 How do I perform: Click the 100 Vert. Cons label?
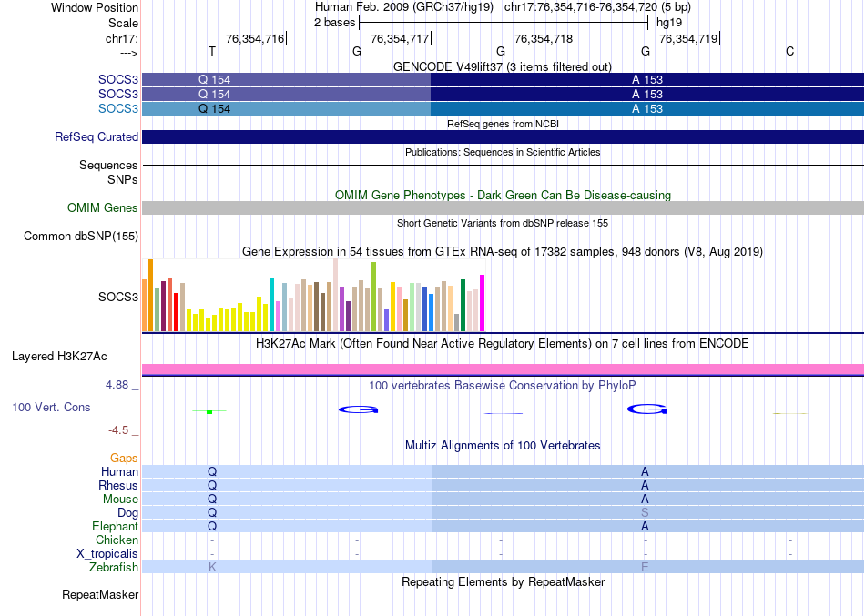pos(51,407)
